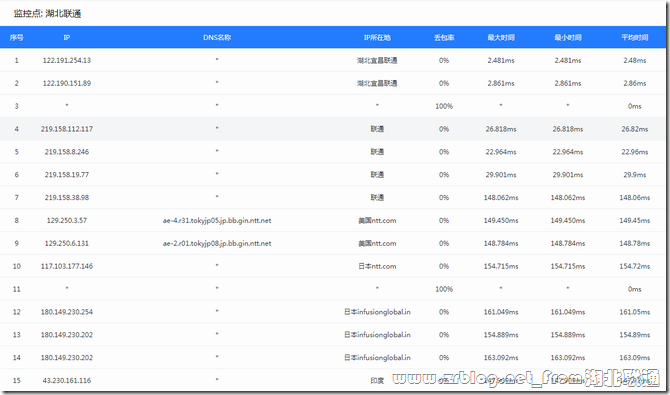Click the 平均时间 column header
The height and width of the screenshot is (395, 670).
point(635,38)
